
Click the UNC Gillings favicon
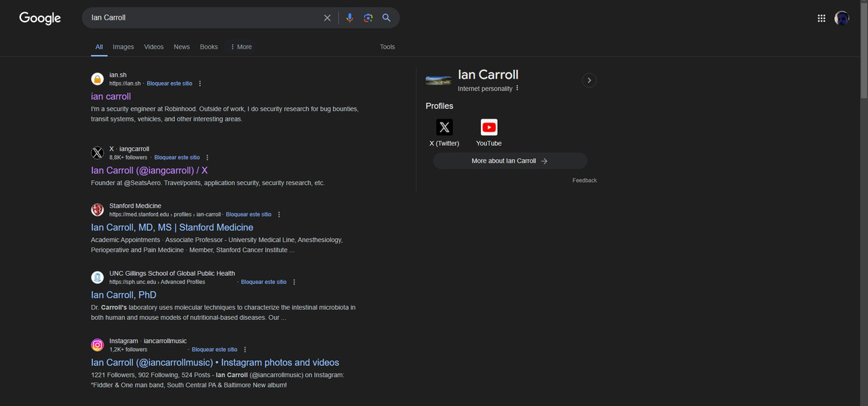pos(98,277)
